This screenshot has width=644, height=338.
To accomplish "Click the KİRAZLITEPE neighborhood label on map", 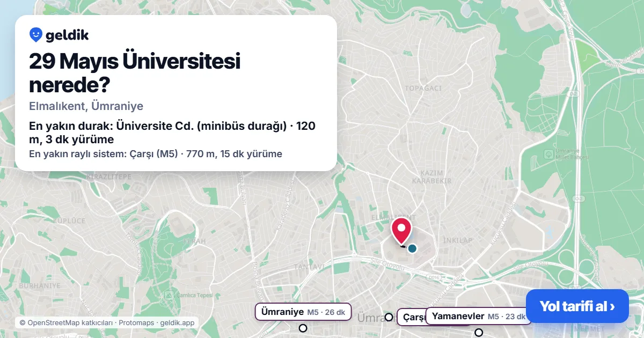I will click(x=109, y=177).
